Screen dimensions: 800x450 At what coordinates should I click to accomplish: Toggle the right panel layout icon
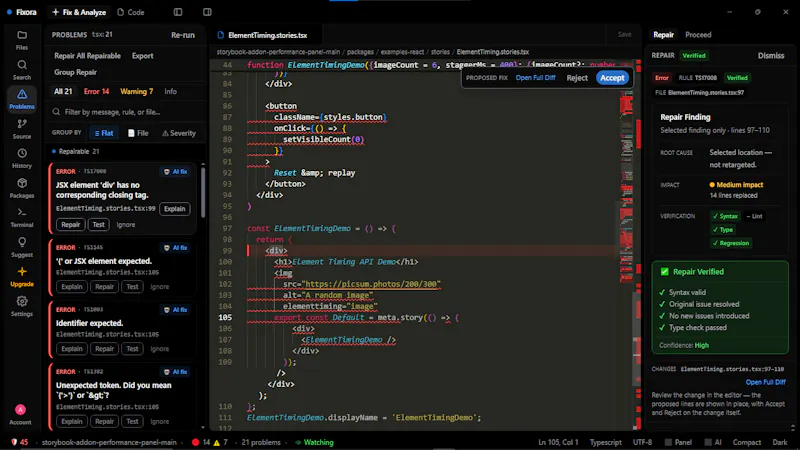point(207,12)
